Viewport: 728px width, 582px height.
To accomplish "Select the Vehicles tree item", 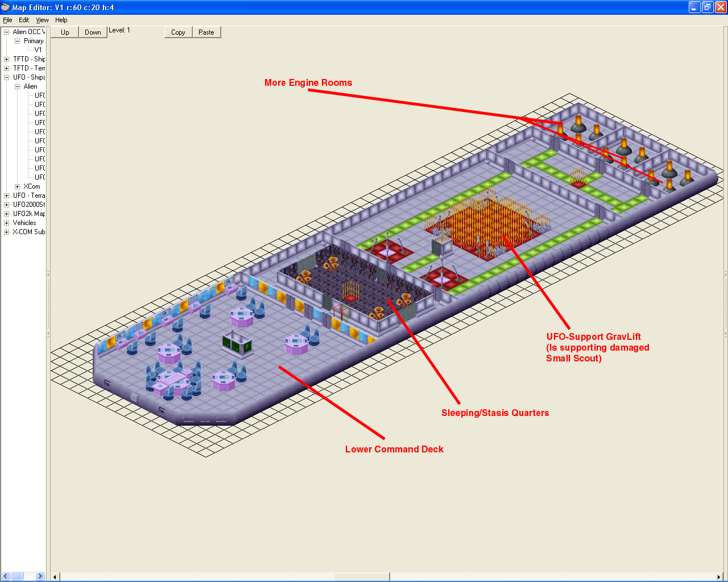I will click(24, 223).
